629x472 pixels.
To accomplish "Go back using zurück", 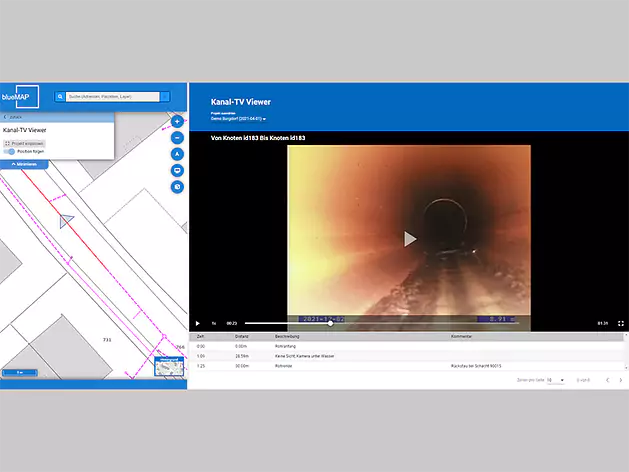I will [x=14, y=117].
